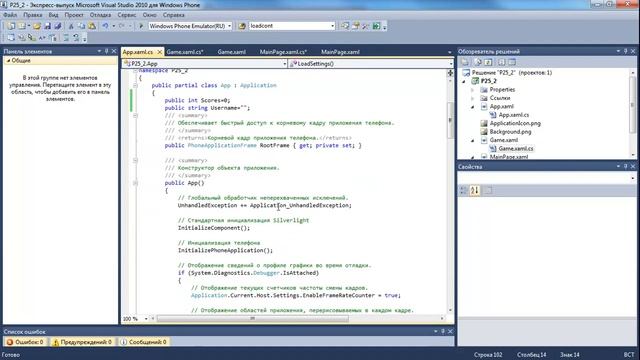Undo last action with the blue arrow

pos(105,26)
